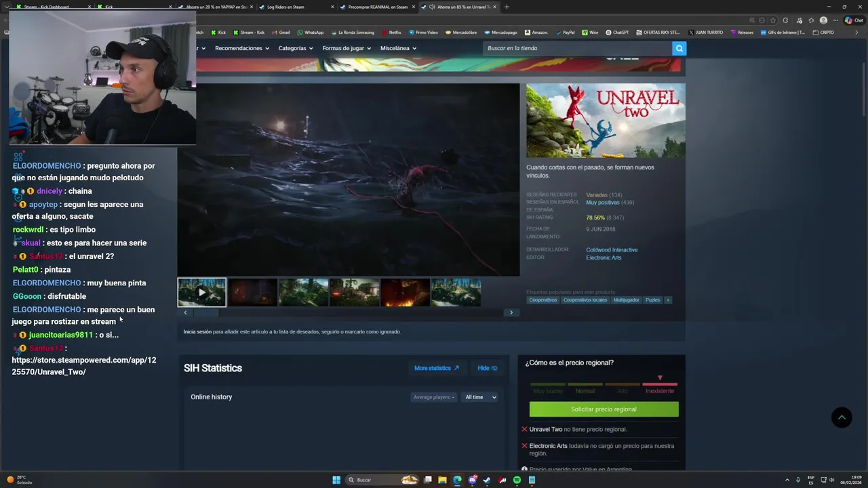Viewport: 868px width, 488px height.
Task: Click the page vertical scrollbar
Action: pyautogui.click(x=863, y=88)
